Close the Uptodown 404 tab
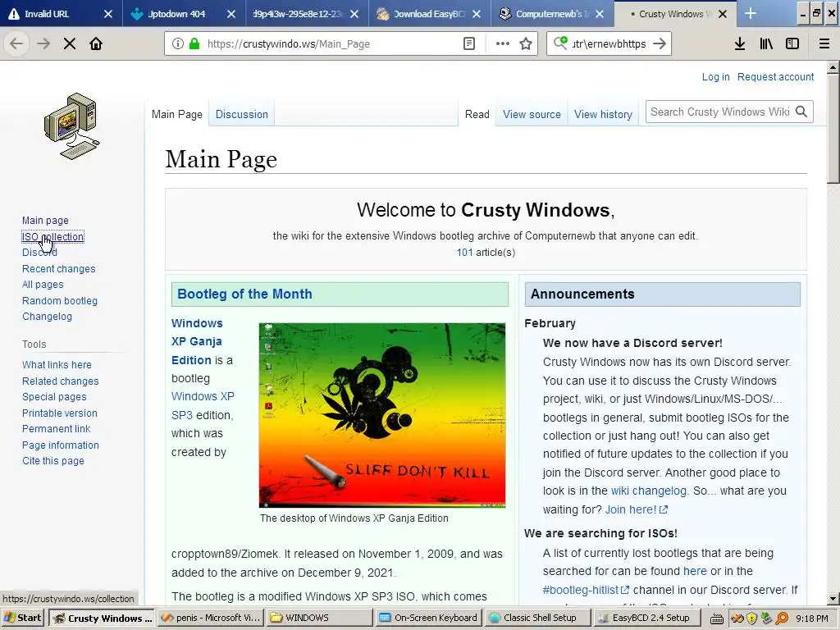The height and width of the screenshot is (630, 840). tap(231, 14)
